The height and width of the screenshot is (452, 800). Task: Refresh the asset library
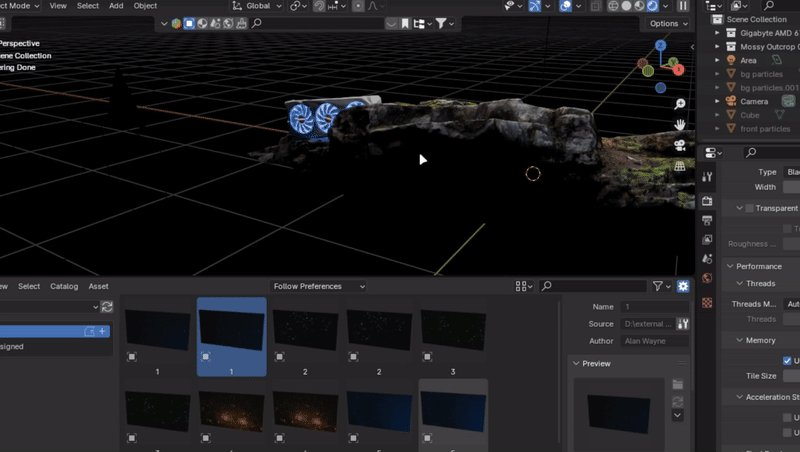[107, 307]
